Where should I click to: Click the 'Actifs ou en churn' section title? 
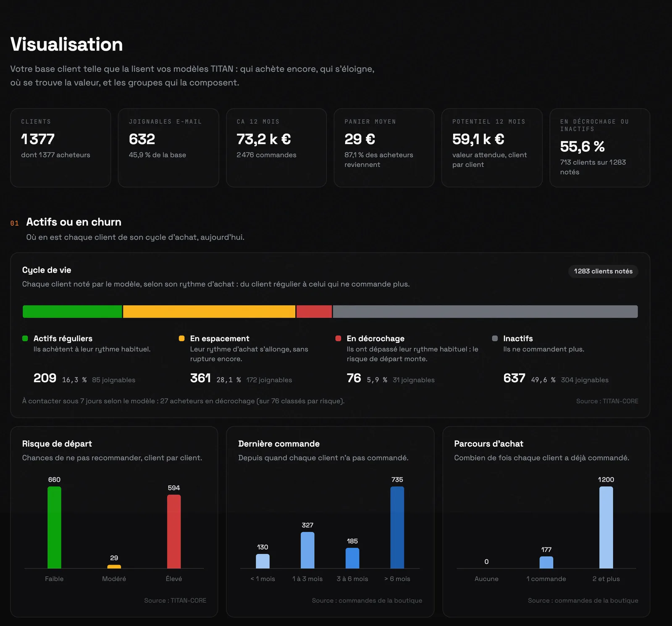point(74,222)
